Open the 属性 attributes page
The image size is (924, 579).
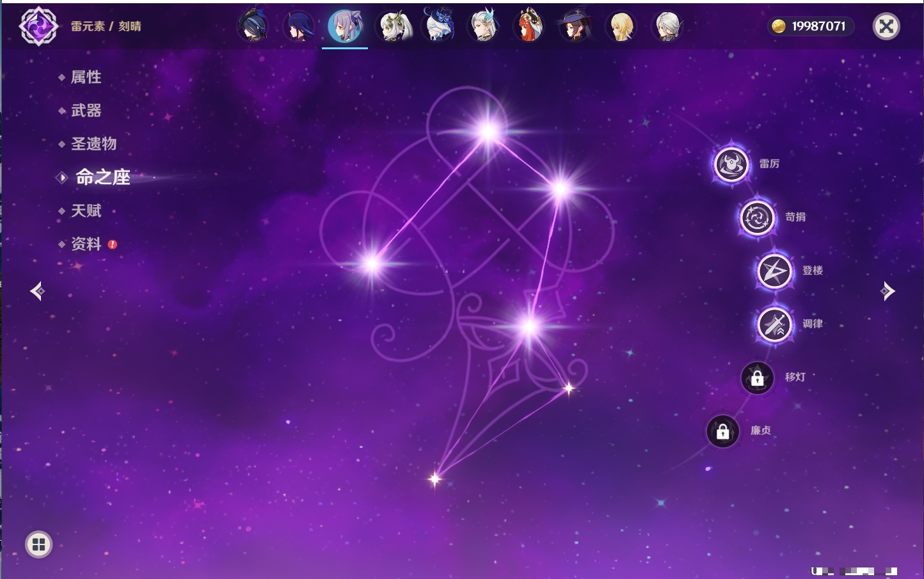[86, 77]
